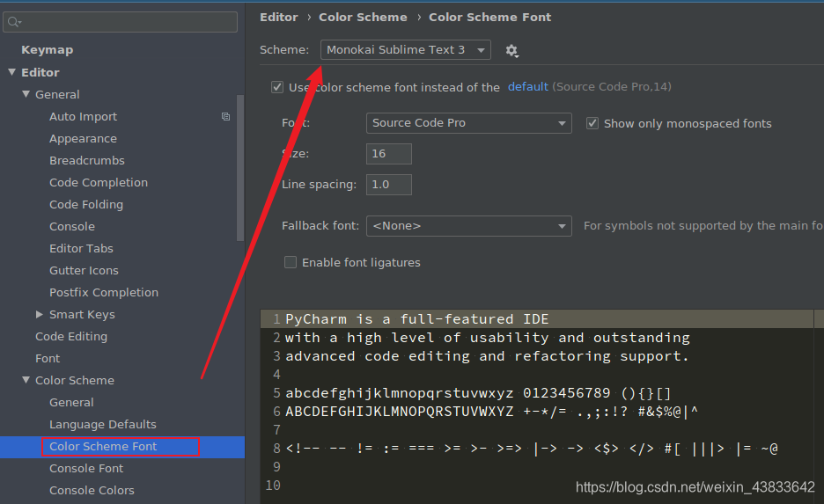The image size is (824, 504).
Task: Click the settings search box
Action: (121, 22)
